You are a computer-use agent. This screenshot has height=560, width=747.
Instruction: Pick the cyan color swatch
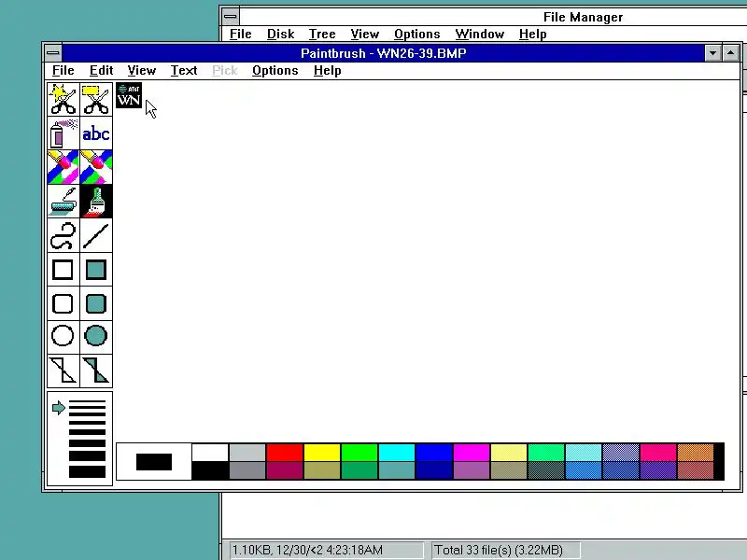(x=397, y=453)
